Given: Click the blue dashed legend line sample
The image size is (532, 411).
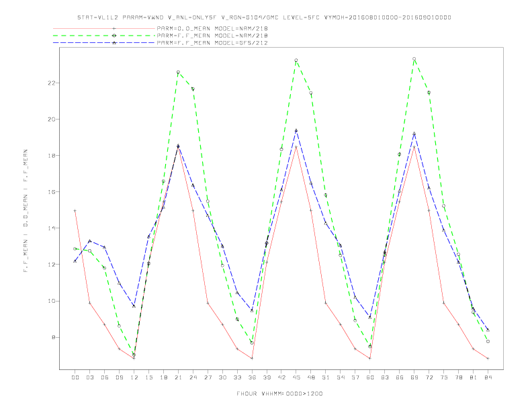Looking at the screenshot, I should [x=104, y=43].
